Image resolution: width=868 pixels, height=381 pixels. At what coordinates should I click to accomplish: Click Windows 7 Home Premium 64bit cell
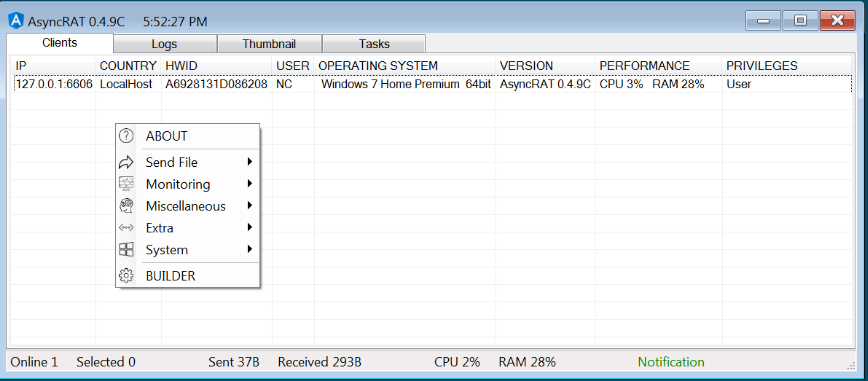(406, 84)
